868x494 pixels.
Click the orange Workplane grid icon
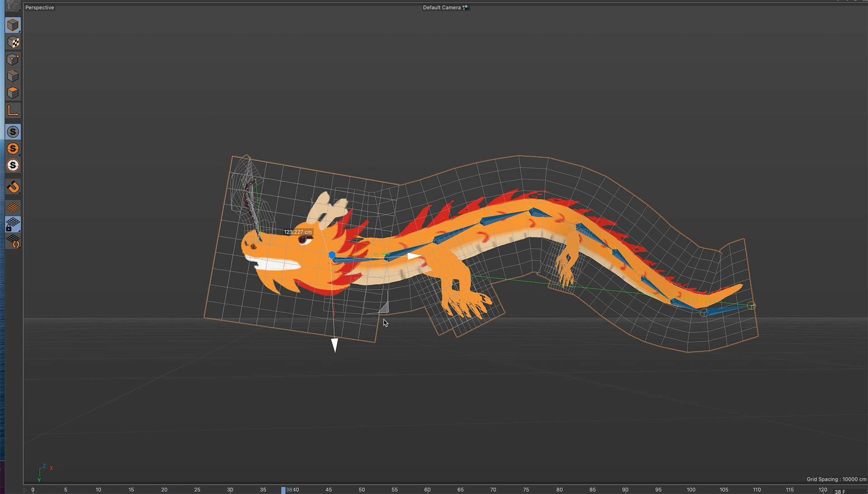13,208
